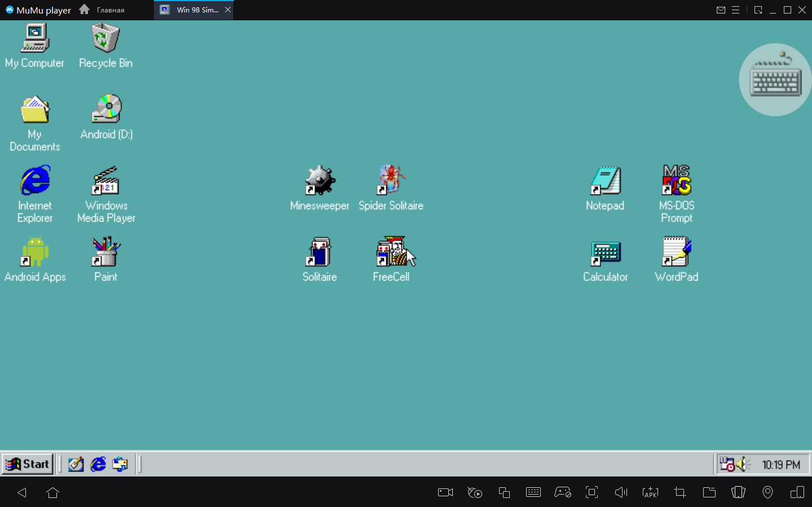Tap the Android home button
Viewport: 812px width, 507px height.
(x=53, y=492)
